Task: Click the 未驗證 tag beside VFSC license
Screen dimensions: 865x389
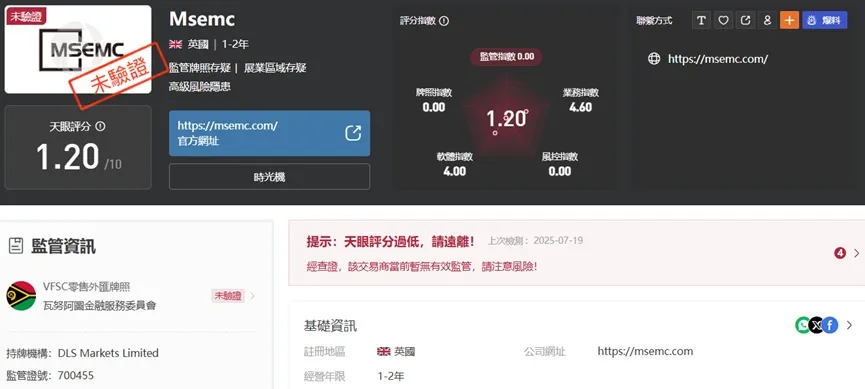Action: point(228,296)
